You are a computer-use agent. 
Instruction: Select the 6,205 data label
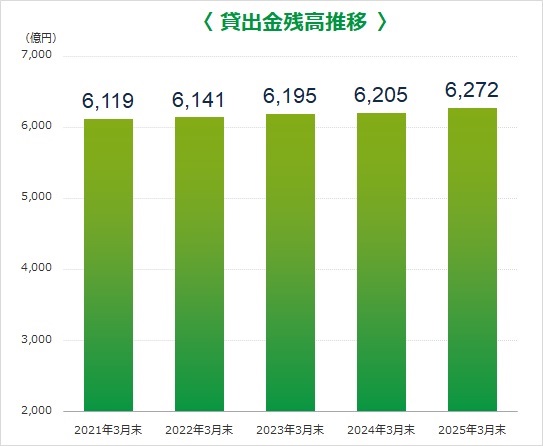[381, 95]
